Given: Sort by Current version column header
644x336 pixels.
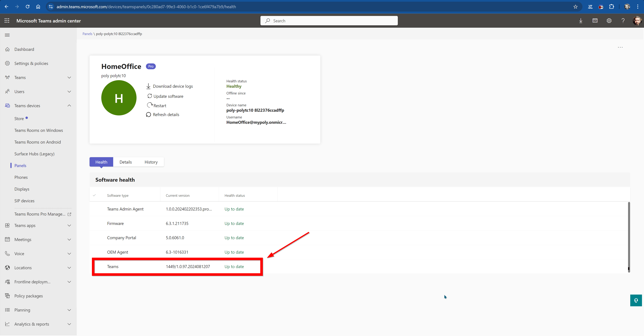Looking at the screenshot, I should pyautogui.click(x=178, y=195).
